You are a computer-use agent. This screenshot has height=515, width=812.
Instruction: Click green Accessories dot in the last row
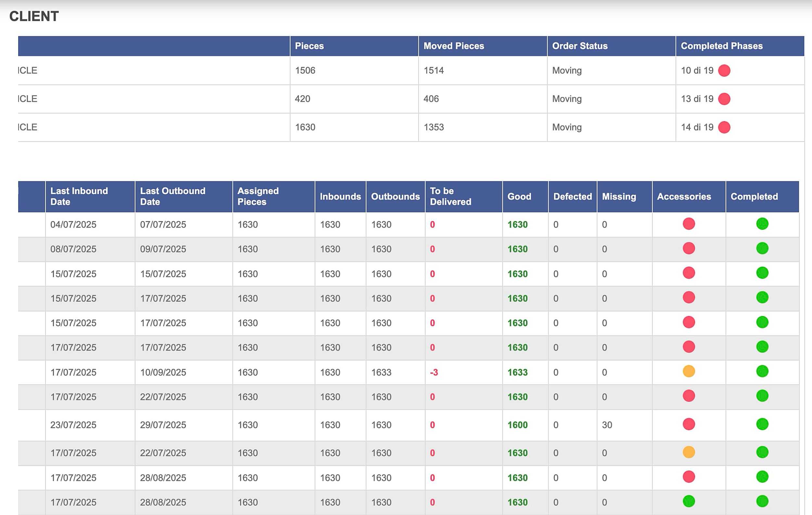(689, 501)
